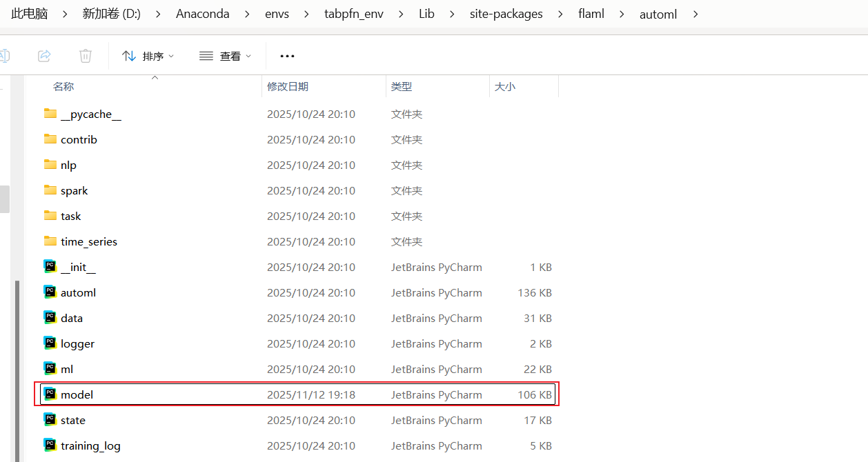Click the 17 KB size value
Screen dimensions: 868x462
537,420
